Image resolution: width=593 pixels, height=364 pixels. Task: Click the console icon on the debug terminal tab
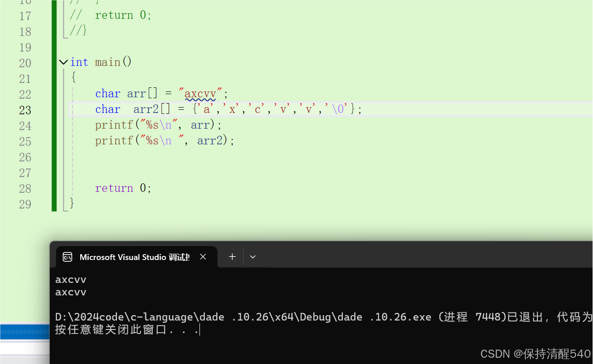pyautogui.click(x=67, y=257)
